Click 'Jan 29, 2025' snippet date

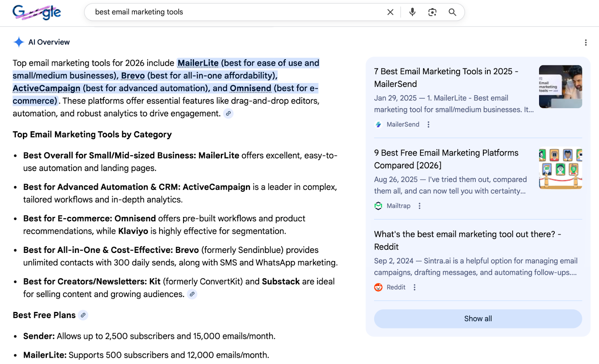tap(395, 98)
